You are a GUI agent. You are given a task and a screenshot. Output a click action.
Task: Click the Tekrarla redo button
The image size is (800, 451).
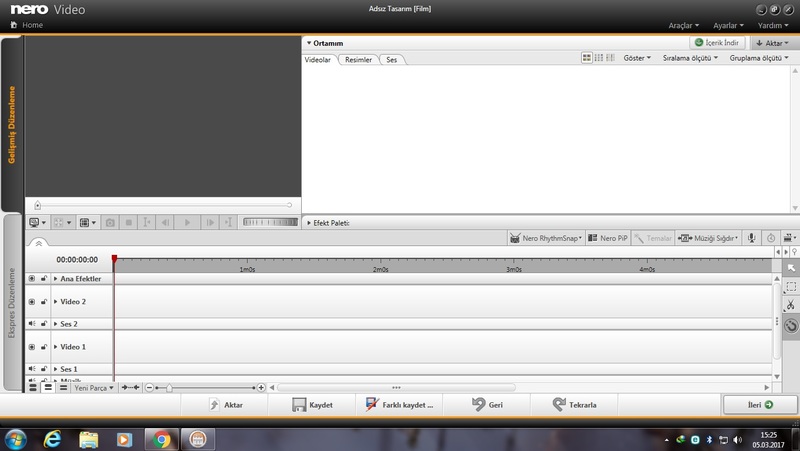point(574,405)
